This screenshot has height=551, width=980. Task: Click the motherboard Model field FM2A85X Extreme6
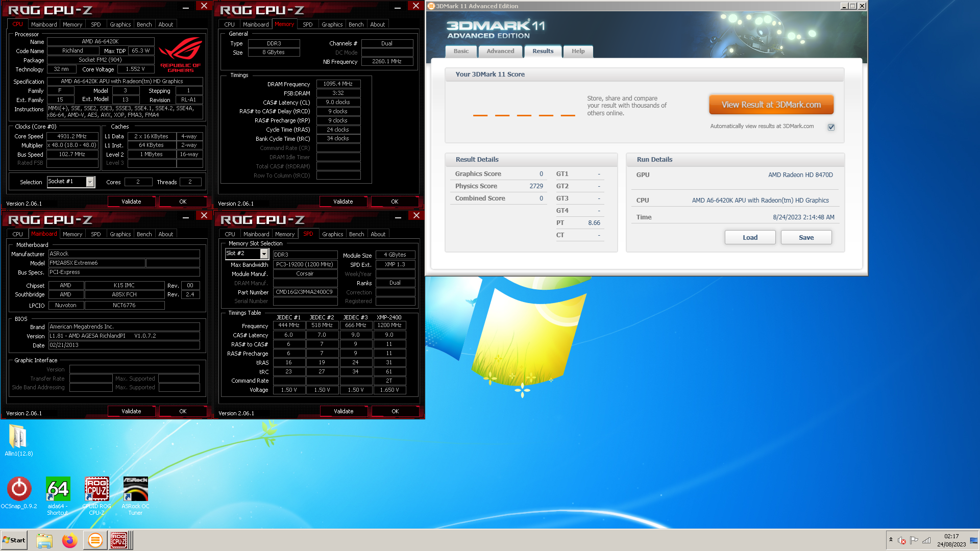point(97,263)
